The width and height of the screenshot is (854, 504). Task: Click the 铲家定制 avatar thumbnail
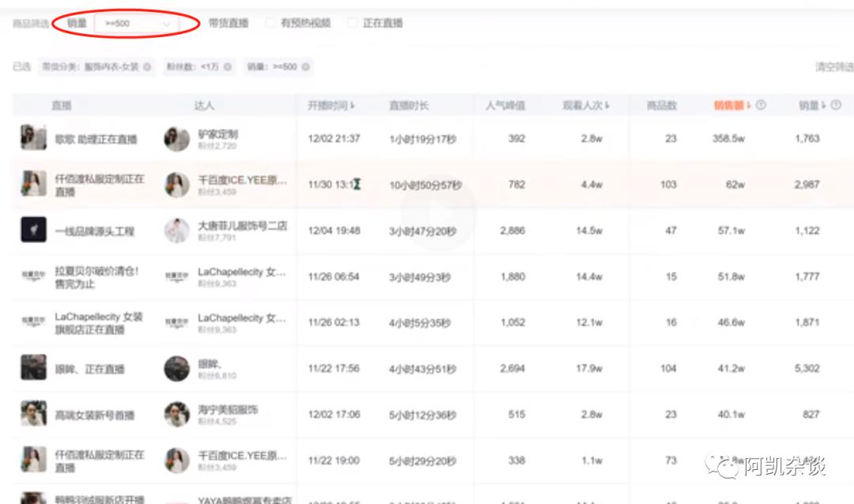(x=176, y=140)
